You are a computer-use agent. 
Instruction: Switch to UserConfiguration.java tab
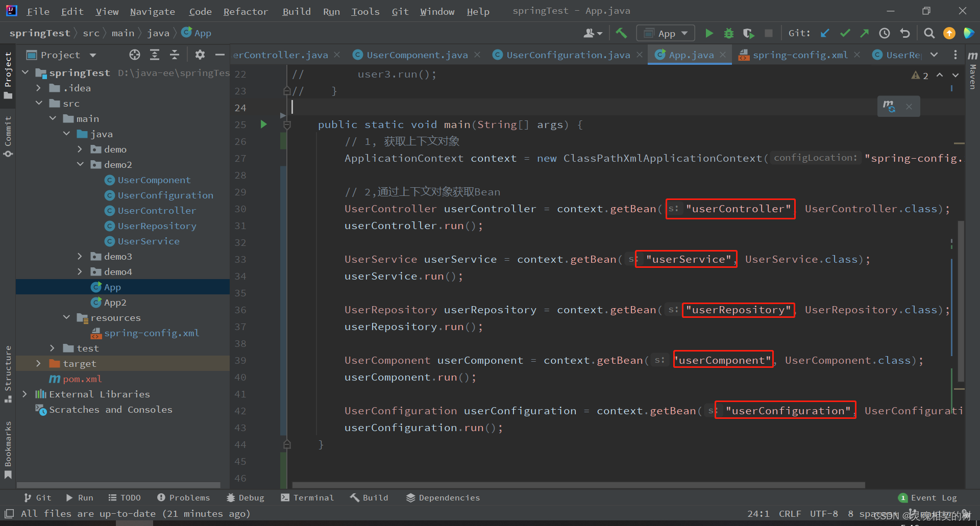568,55
